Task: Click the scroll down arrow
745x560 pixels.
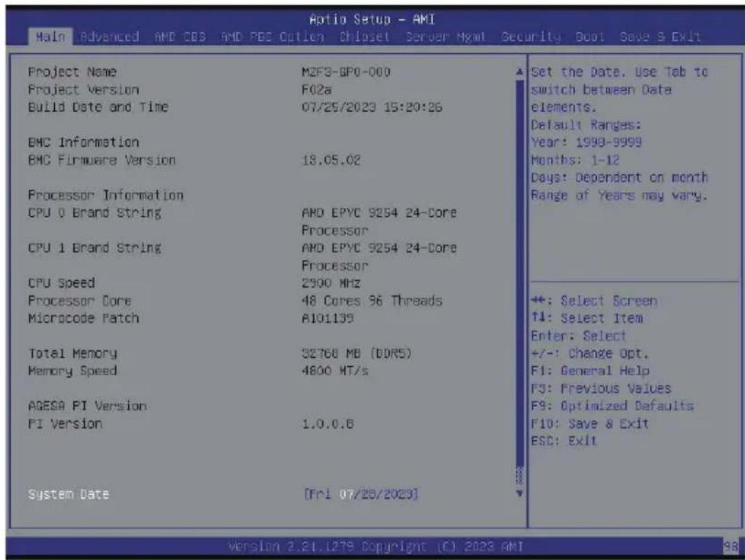Action: click(520, 494)
